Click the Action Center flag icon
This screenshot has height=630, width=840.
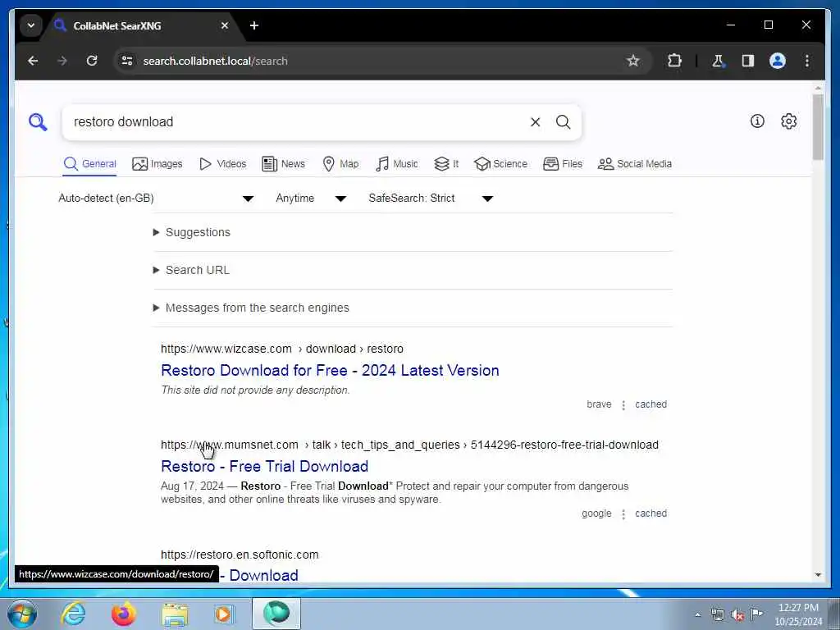click(756, 614)
